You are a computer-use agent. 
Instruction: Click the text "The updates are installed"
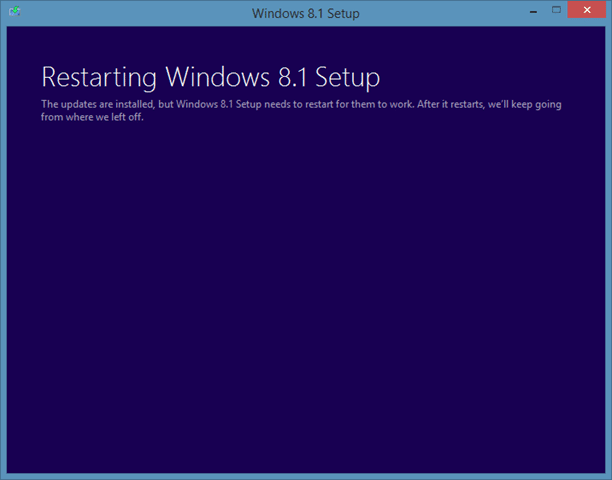click(98, 104)
